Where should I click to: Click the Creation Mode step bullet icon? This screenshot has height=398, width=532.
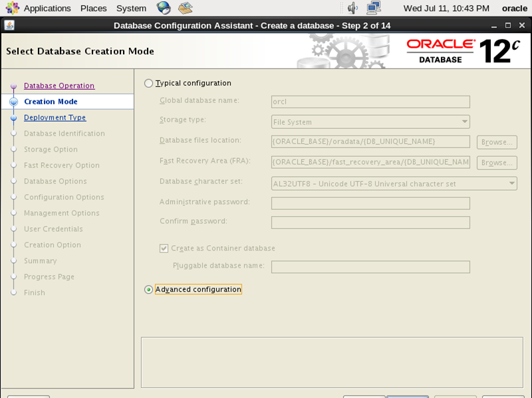coord(13,102)
